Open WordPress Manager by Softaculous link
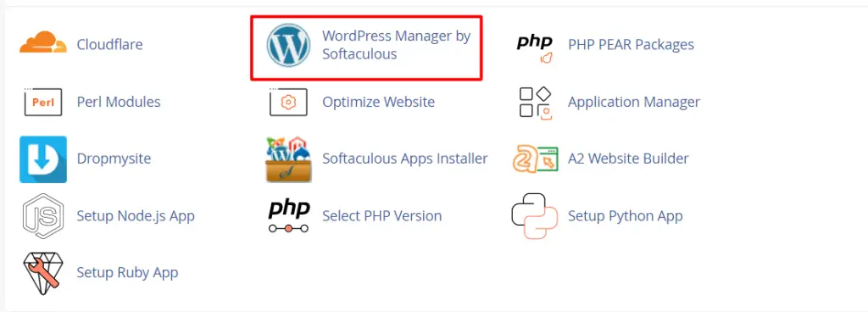The width and height of the screenshot is (868, 312). pos(397,45)
